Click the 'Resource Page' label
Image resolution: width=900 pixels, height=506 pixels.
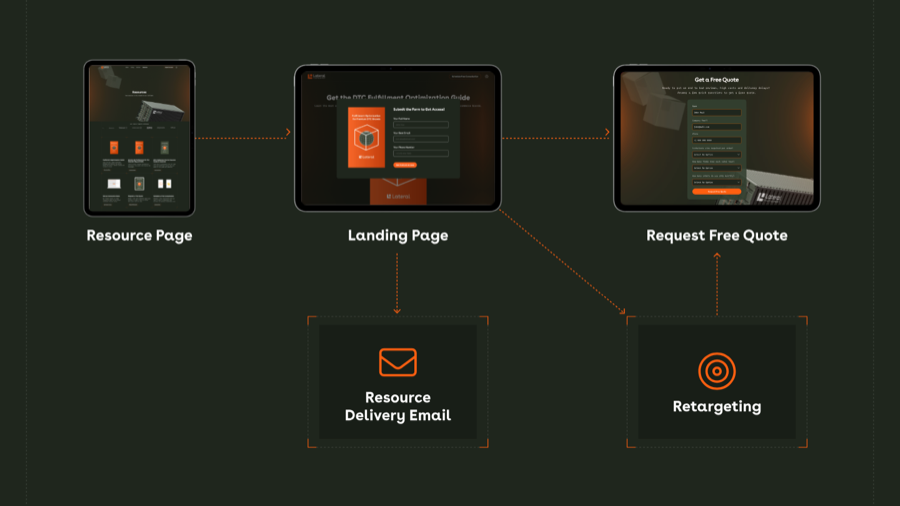click(139, 235)
